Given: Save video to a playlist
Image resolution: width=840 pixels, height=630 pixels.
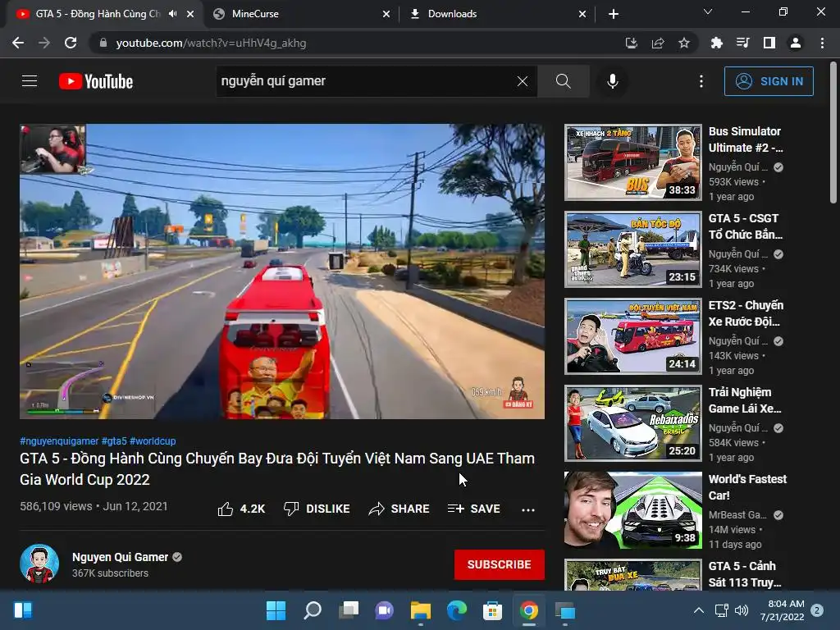Looking at the screenshot, I should click(x=474, y=509).
